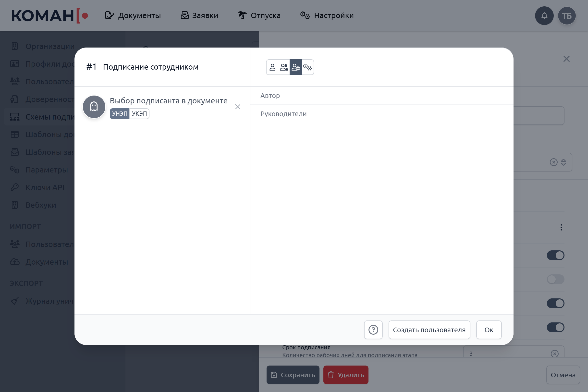Close the background side panel with X
Viewport: 588px width, 392px height.
(566, 59)
